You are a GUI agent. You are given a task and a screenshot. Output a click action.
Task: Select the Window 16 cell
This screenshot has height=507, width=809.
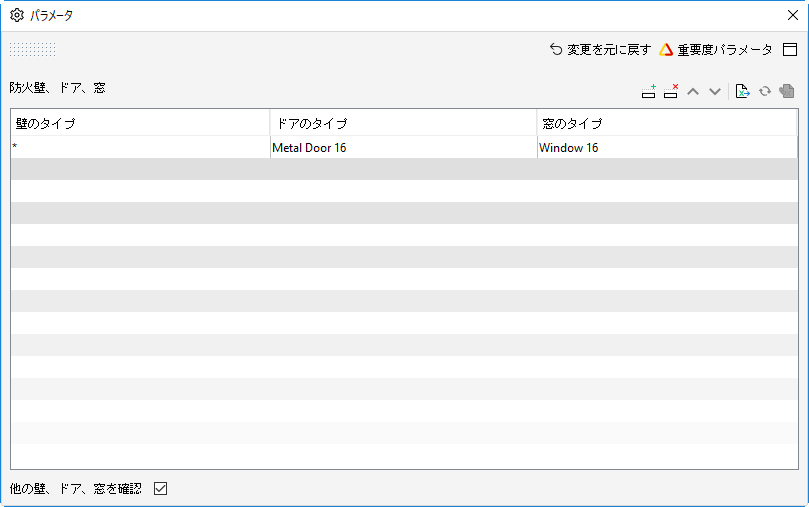click(667, 148)
